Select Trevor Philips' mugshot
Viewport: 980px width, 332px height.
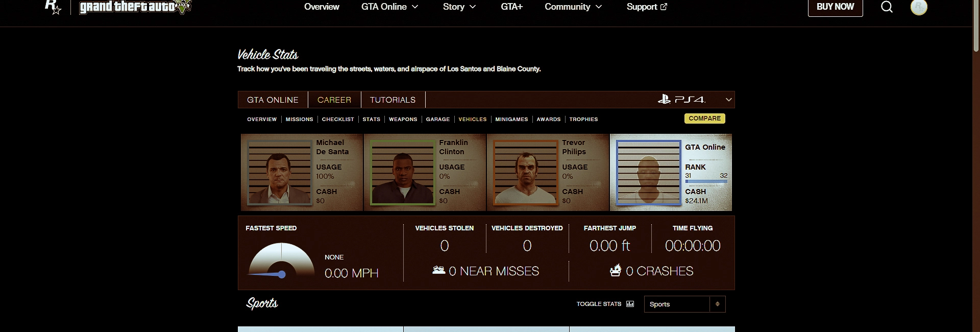[525, 172]
